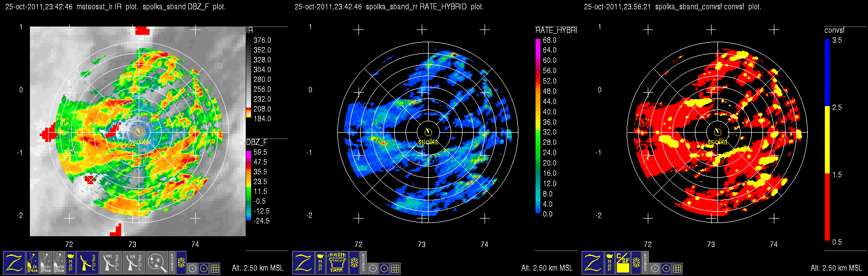Click blue circle icon in DBZ_F panel

coord(204,269)
